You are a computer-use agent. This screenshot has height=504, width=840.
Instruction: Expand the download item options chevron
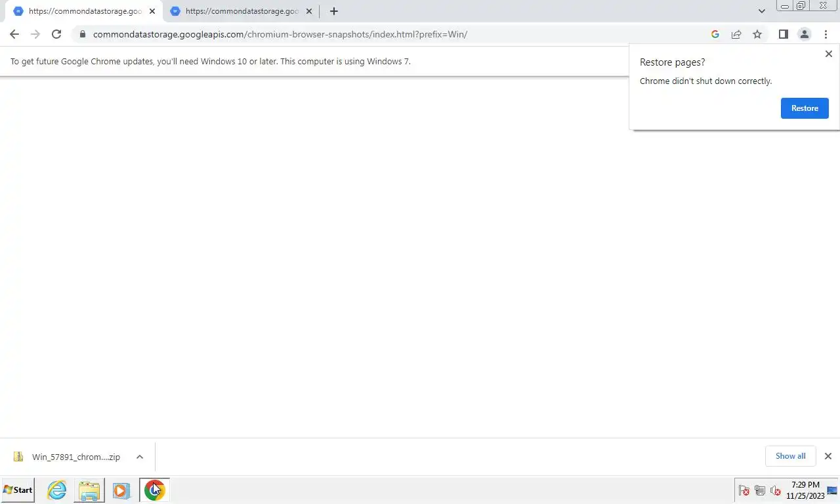[140, 457]
